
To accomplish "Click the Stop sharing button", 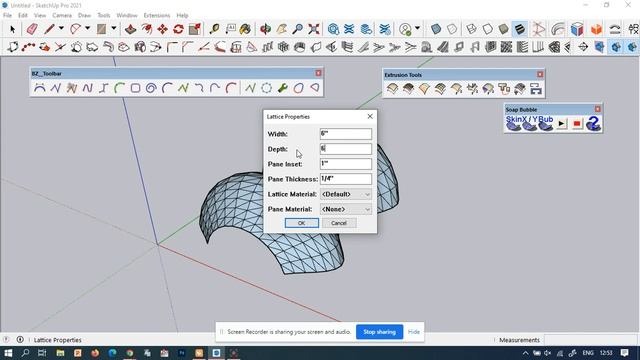I will (380, 332).
